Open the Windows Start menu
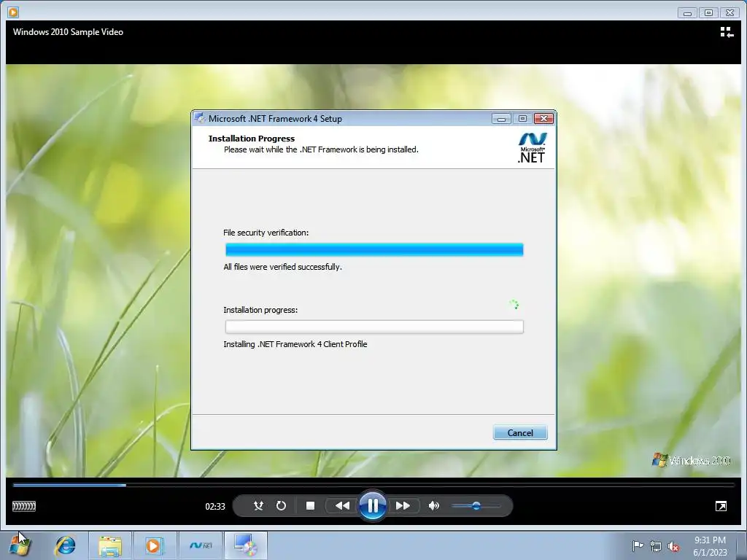Viewport: 747px width, 560px height. tap(20, 545)
